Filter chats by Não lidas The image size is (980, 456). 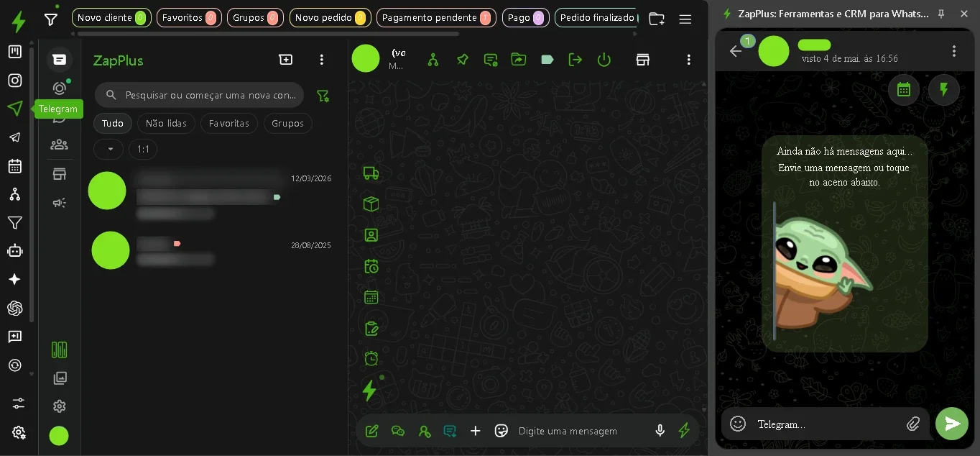click(x=166, y=124)
